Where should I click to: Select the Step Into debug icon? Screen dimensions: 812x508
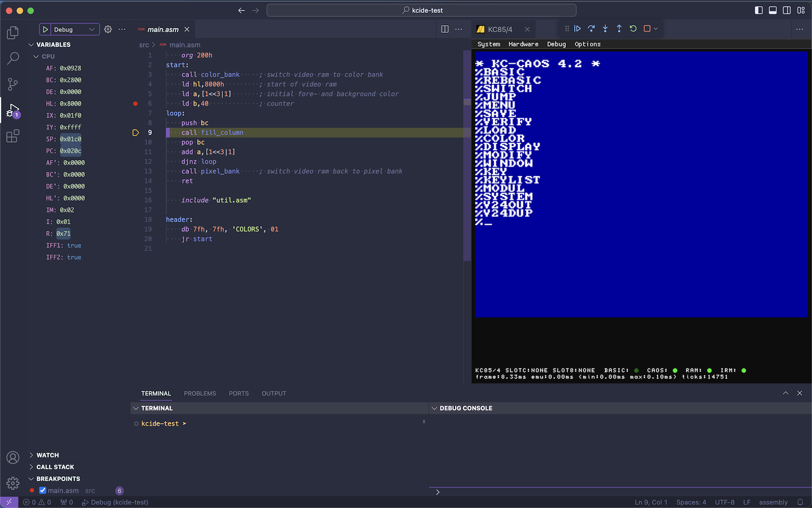point(605,28)
